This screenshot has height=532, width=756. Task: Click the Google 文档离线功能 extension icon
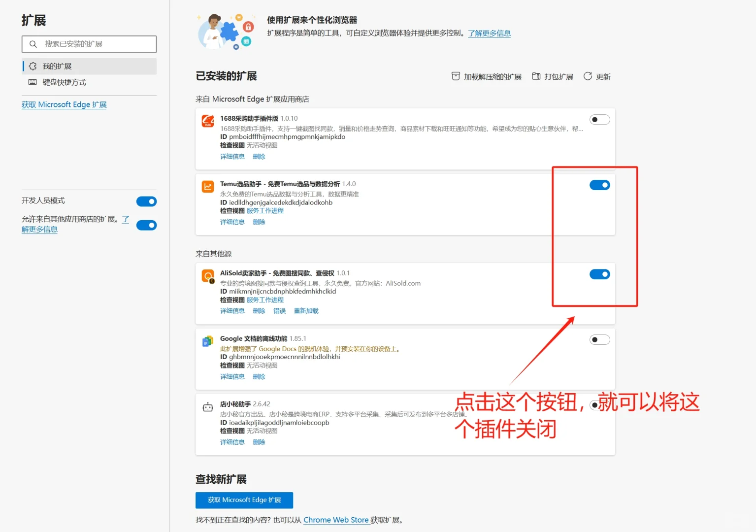(207, 341)
